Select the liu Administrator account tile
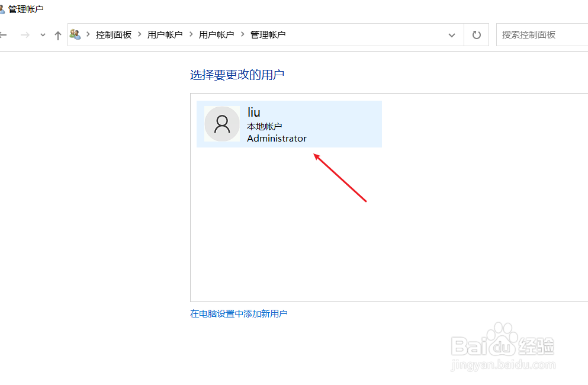588x385 pixels. [289, 124]
